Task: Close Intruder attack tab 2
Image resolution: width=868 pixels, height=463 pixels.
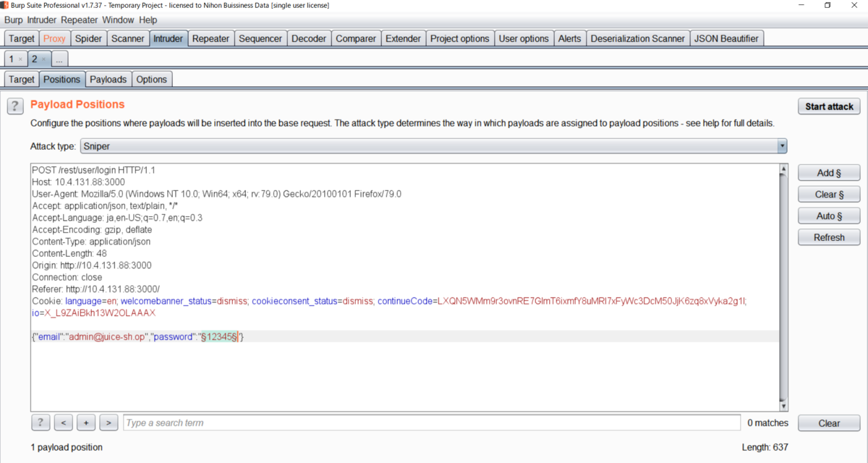Action: click(43, 59)
